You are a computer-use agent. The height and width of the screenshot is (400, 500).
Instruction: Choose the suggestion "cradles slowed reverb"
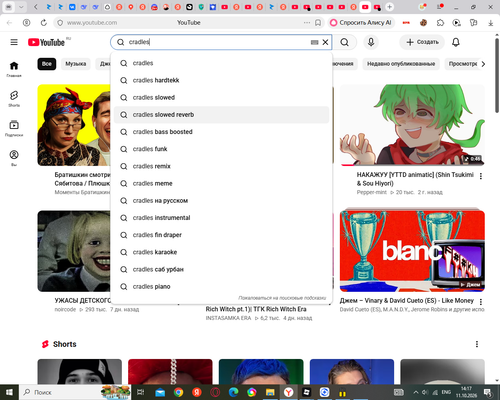click(221, 115)
